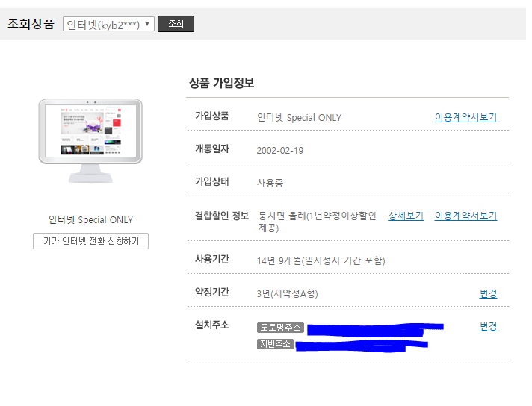Click the 가입상태 value 사용중
This screenshot has width=532, height=406.
(270, 183)
